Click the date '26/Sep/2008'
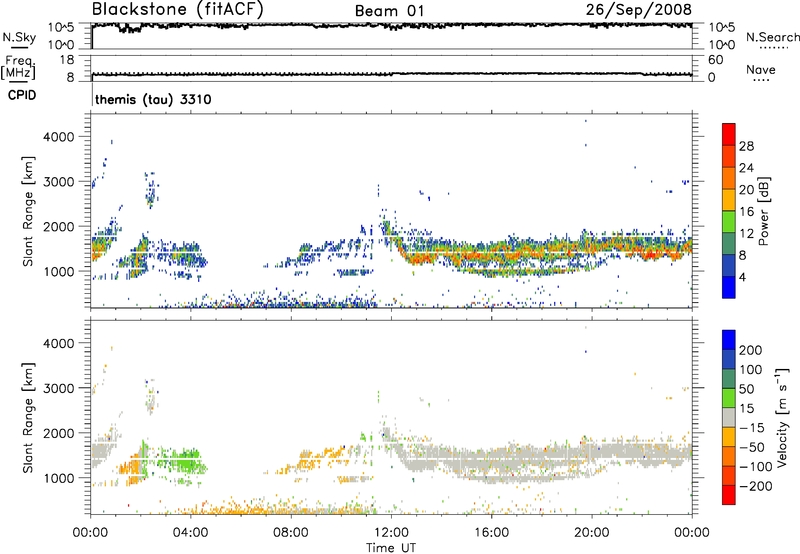Image resolution: width=800 pixels, height=554 pixels. click(639, 9)
